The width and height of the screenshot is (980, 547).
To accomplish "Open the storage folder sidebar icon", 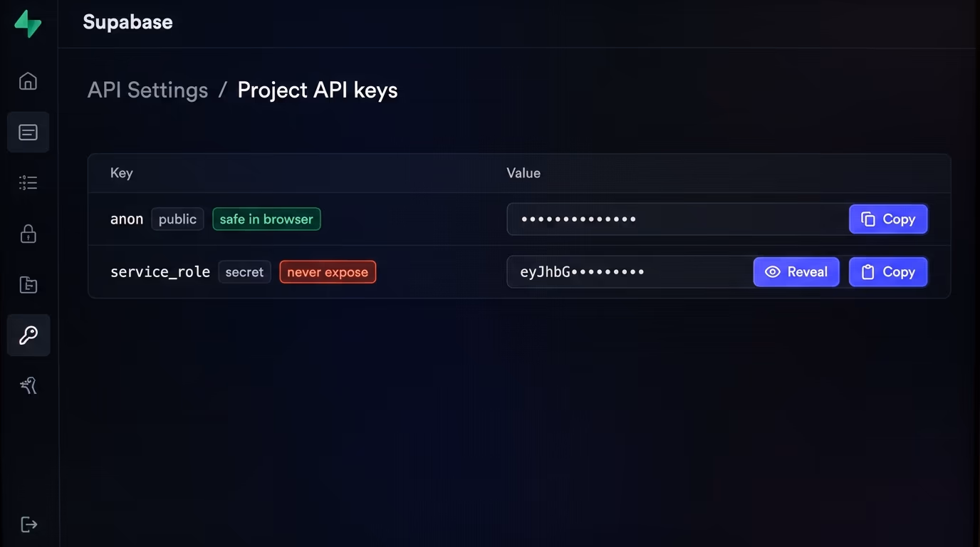I will (28, 285).
